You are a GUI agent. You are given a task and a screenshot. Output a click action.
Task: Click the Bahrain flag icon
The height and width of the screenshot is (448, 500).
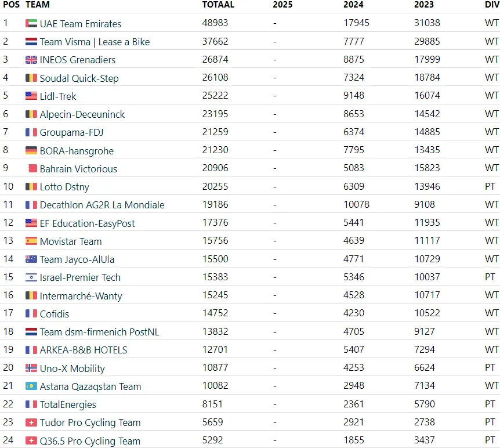coord(31,168)
